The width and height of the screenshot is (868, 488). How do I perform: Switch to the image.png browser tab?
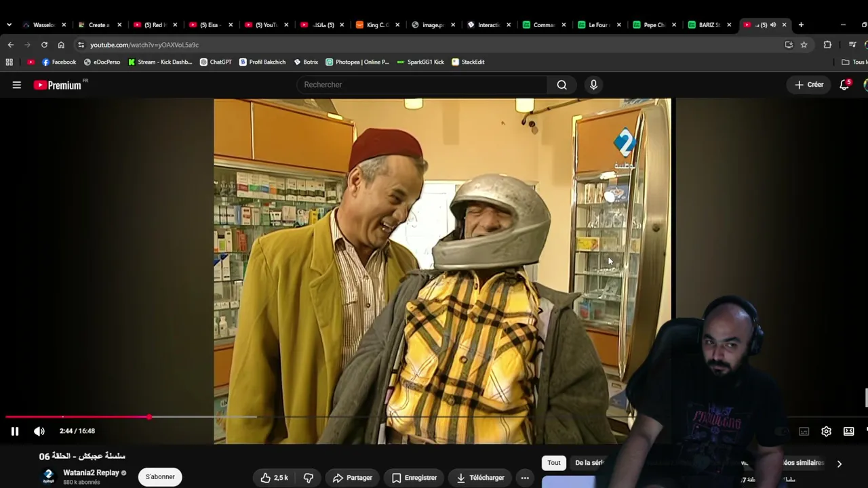pyautogui.click(x=433, y=25)
